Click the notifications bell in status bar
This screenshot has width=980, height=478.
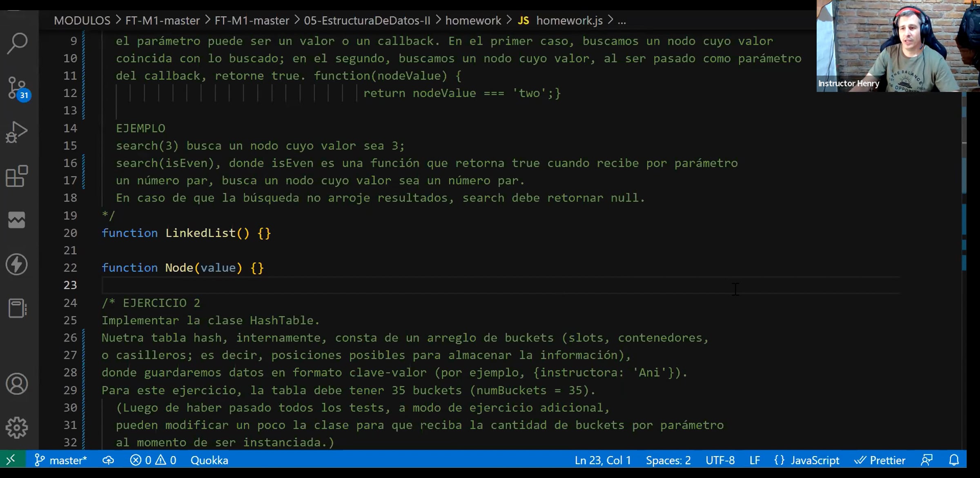(x=954, y=460)
